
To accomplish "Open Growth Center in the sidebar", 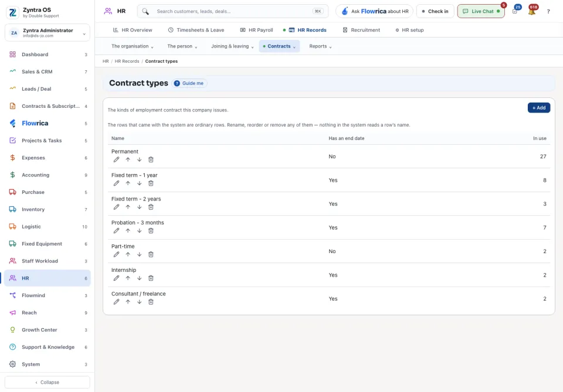I will click(48, 330).
